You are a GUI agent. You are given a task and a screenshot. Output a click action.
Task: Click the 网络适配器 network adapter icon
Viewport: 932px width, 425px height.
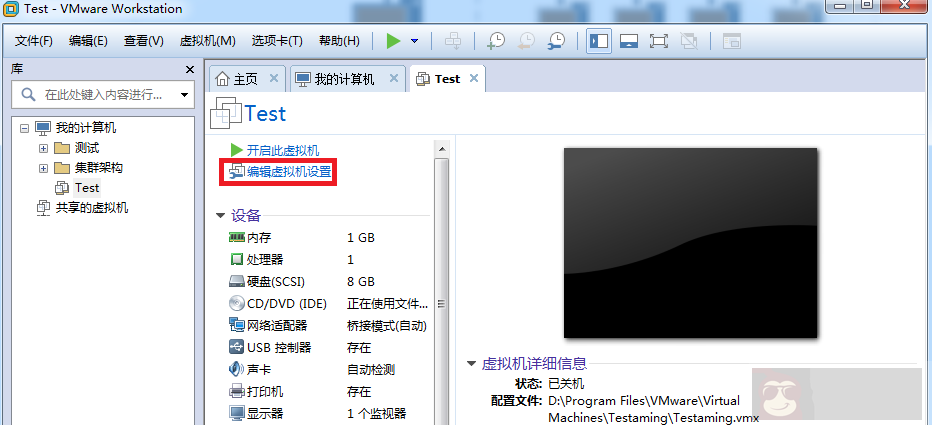[x=237, y=326]
